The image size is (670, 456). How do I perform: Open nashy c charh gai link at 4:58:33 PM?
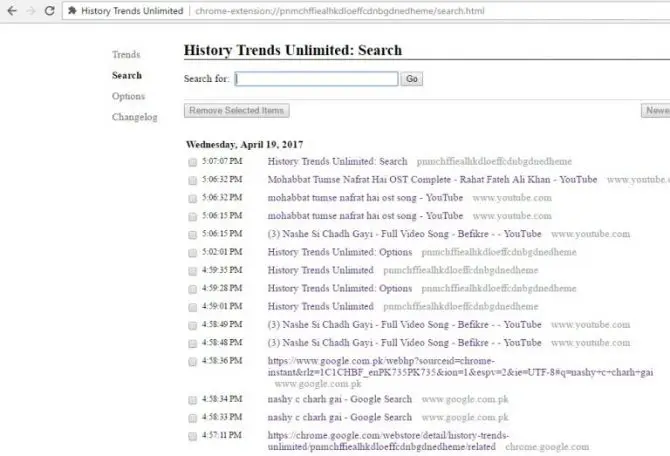point(340,417)
